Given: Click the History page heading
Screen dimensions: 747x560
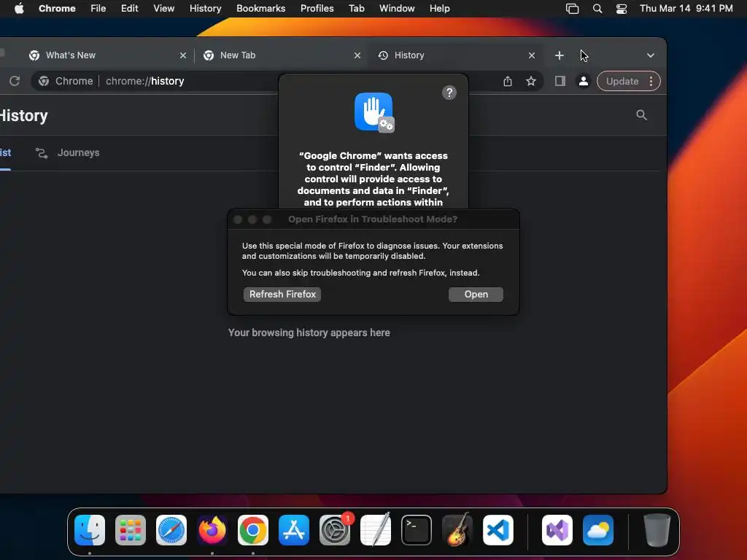Looking at the screenshot, I should tap(24, 116).
